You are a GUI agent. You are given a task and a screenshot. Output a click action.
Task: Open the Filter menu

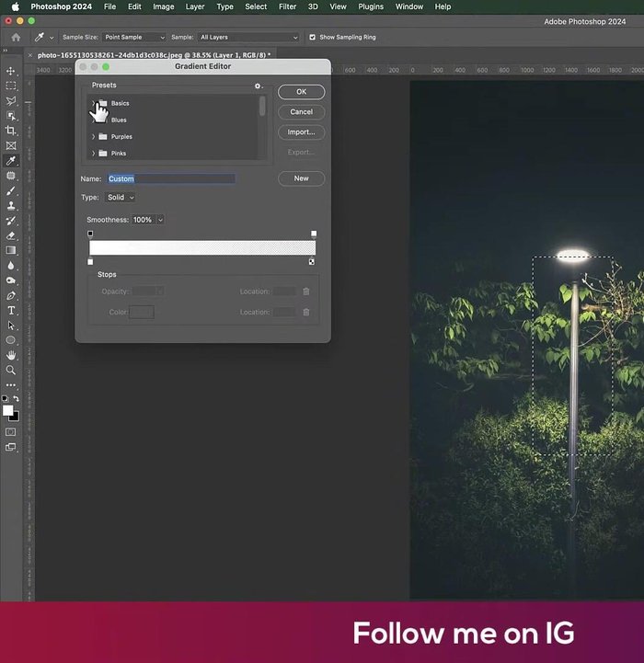(287, 6)
